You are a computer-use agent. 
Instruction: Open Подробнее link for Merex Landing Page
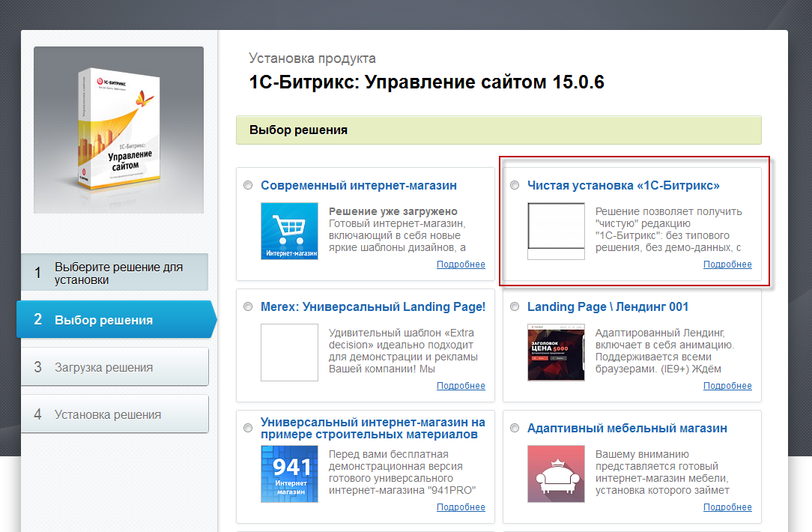coord(461,385)
